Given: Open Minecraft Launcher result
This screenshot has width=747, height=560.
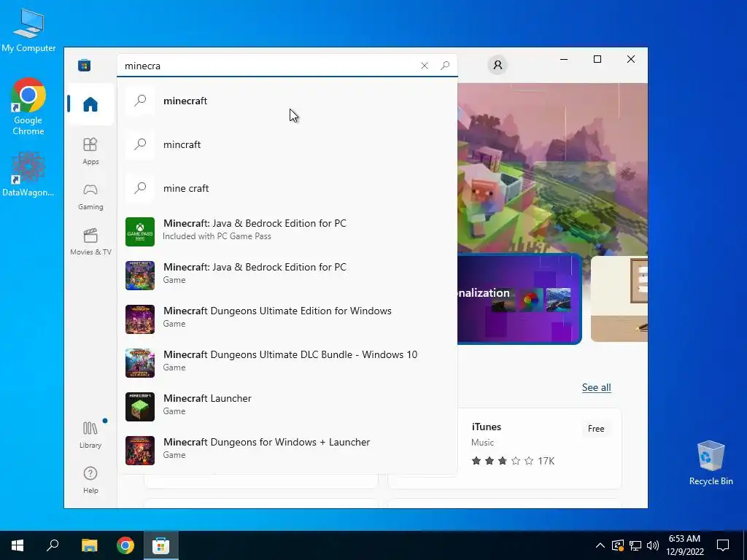Looking at the screenshot, I should coord(287,407).
